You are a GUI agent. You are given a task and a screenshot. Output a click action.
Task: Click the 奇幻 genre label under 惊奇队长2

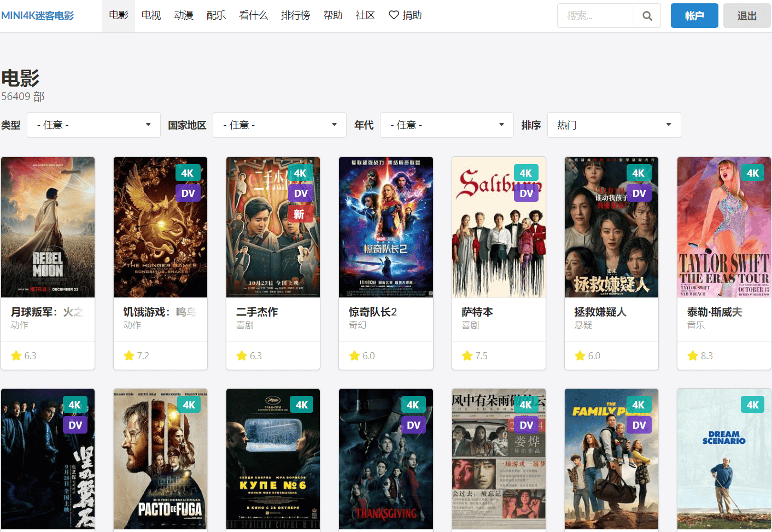(358, 325)
